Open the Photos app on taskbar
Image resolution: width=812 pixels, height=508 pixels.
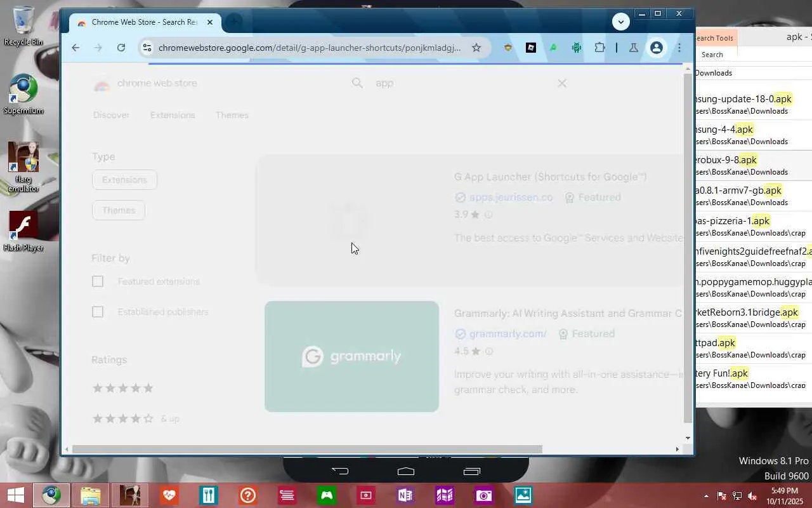pyautogui.click(x=523, y=495)
